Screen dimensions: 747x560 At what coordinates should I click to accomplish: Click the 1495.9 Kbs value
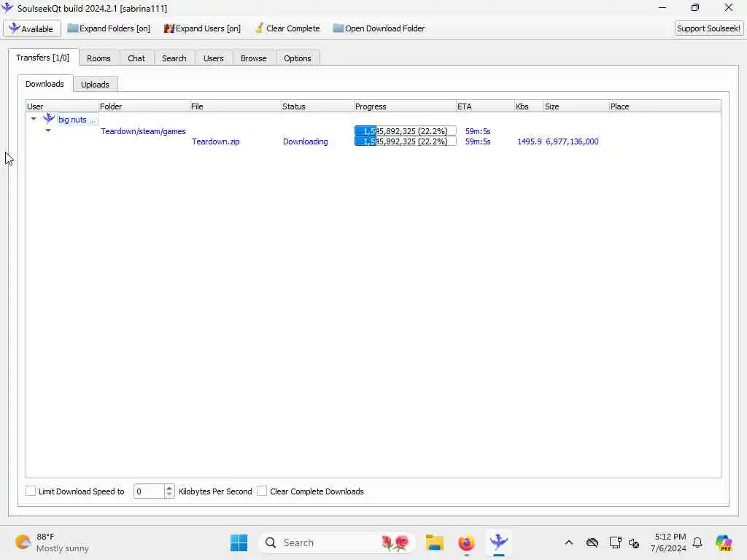(530, 141)
